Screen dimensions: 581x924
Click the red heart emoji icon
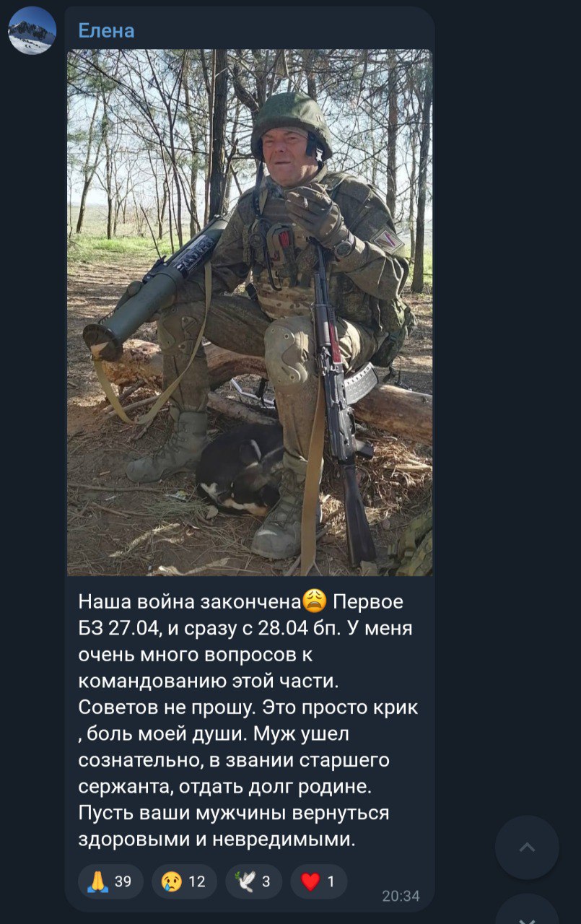(x=310, y=881)
